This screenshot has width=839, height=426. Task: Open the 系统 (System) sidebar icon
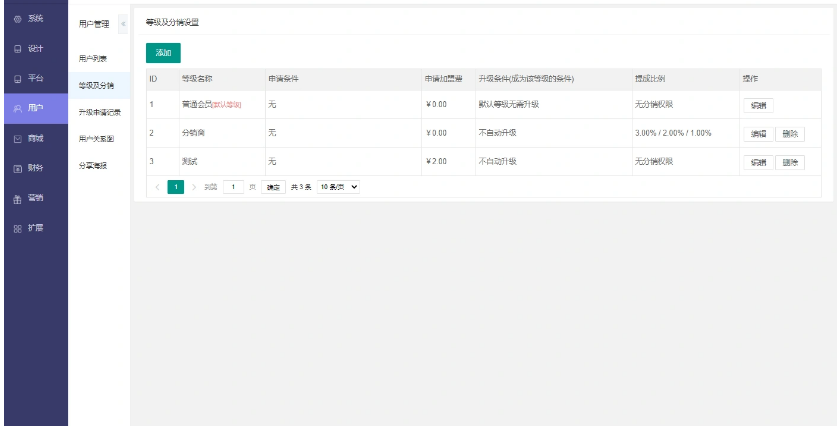pyautogui.click(x=17, y=19)
